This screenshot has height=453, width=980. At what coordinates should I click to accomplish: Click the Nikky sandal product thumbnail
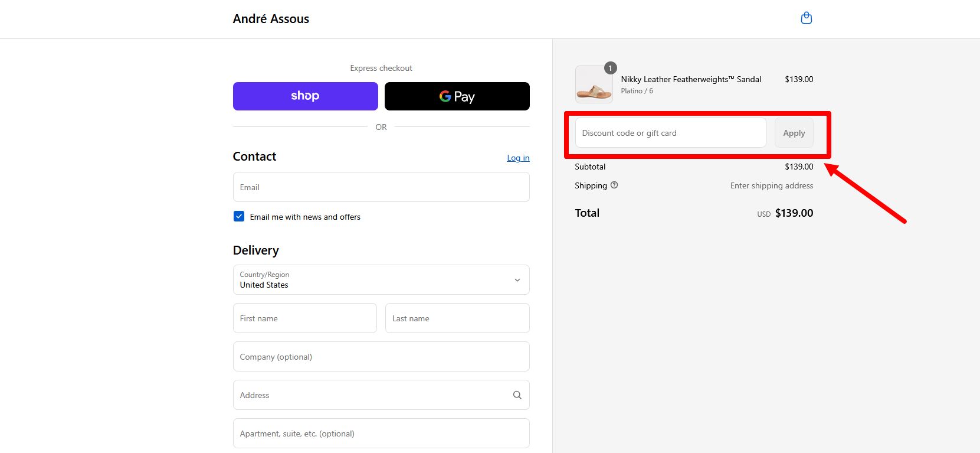(594, 84)
